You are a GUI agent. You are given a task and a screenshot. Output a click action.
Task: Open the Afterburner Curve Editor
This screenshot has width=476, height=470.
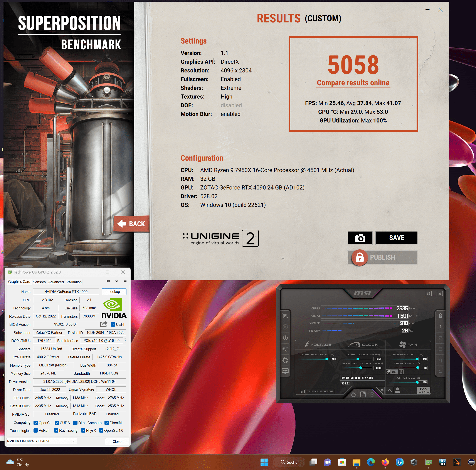point(317,391)
